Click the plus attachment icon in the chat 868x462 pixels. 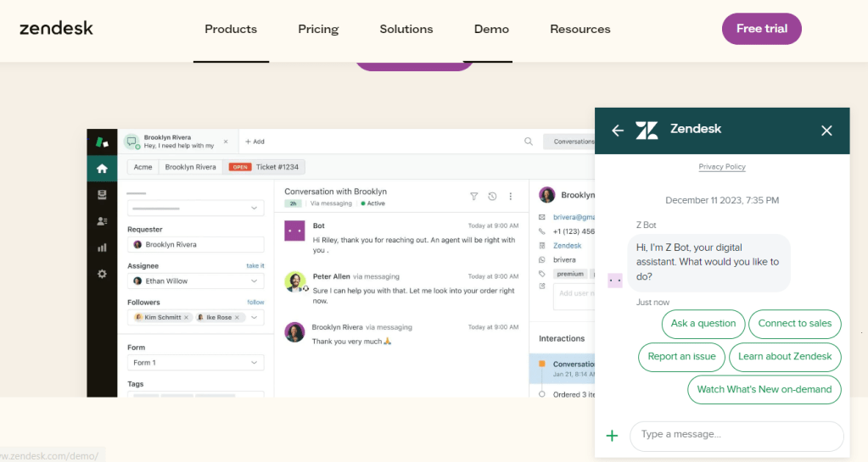coord(612,436)
